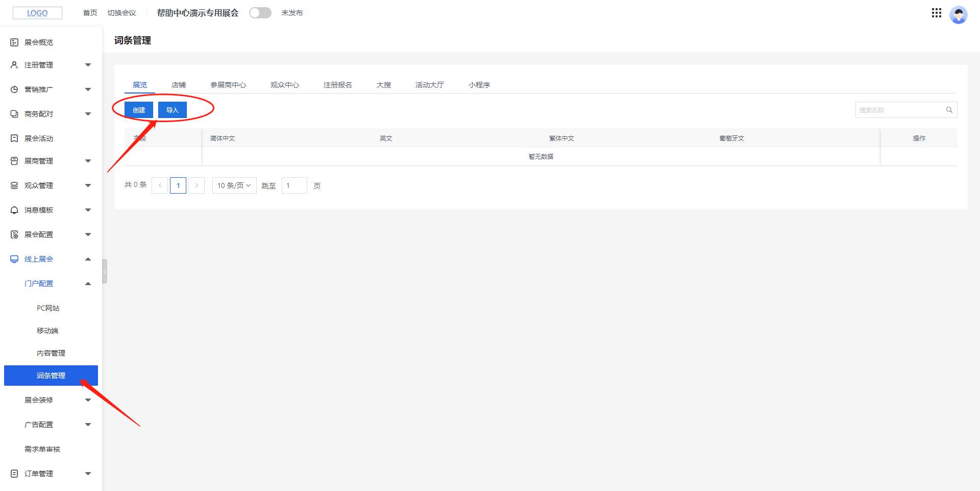
Task: Open the apps grid icon
Action: click(936, 13)
